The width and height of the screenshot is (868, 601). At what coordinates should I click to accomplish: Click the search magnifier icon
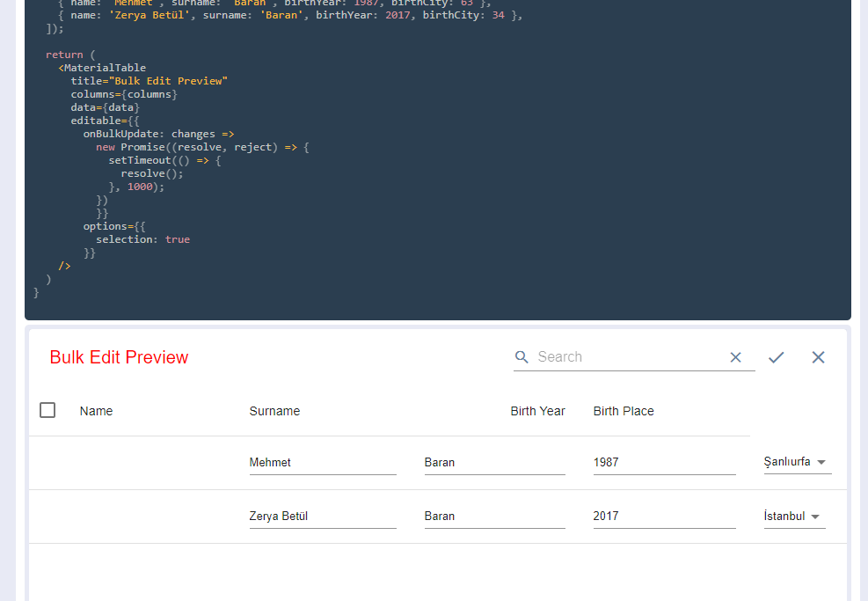(522, 356)
